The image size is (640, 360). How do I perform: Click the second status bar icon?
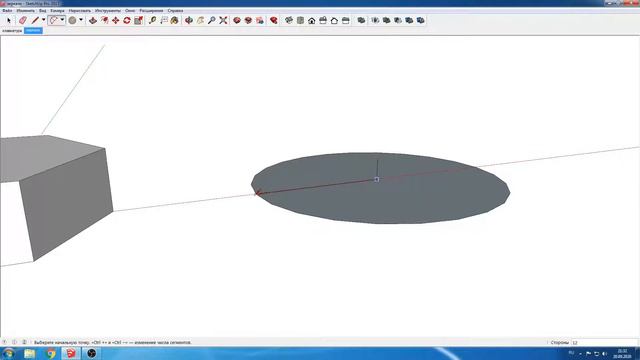[14, 342]
